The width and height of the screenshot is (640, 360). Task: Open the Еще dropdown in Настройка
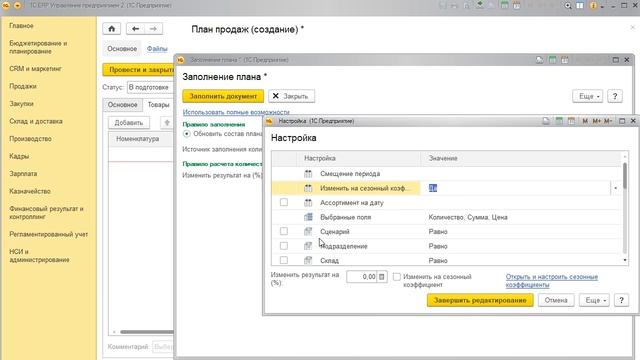coord(594,300)
